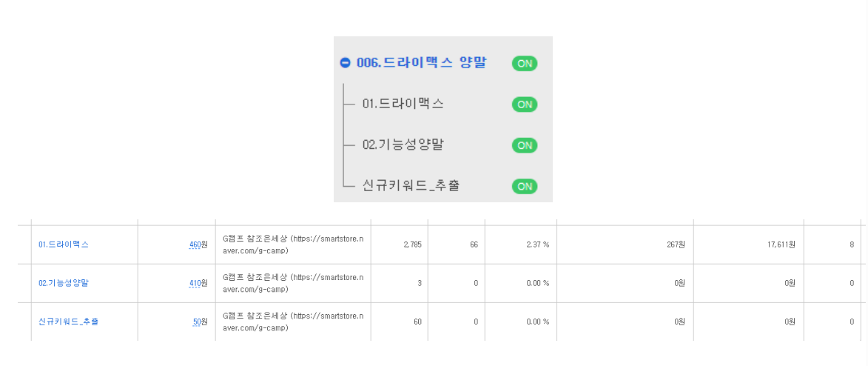Toggle ON switch for 006.드라이맥스 양말
The height and width of the screenshot is (366, 868).
[x=524, y=63]
